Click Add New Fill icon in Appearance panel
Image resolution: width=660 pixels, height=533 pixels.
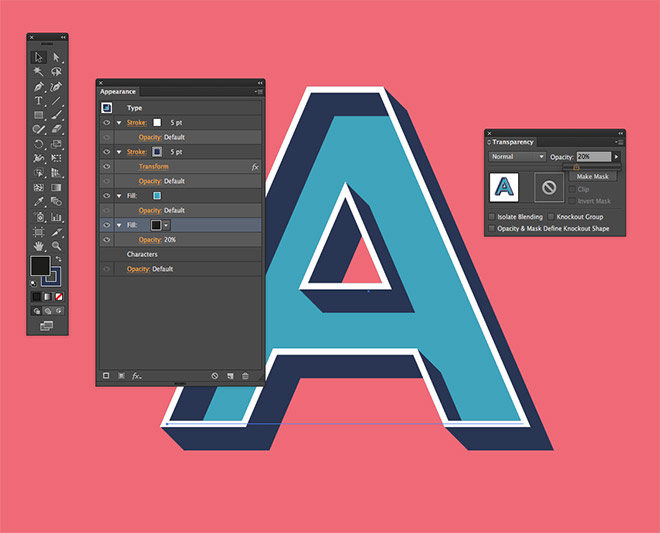(121, 375)
